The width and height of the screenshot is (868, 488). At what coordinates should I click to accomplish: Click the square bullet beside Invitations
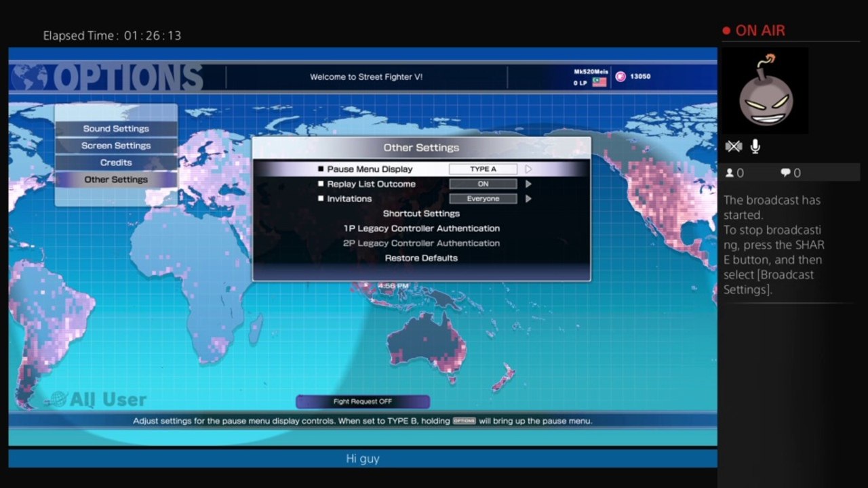[321, 199]
